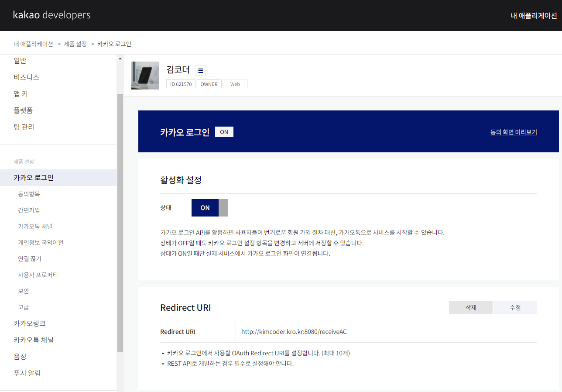This screenshot has height=392, width=562.
Task: Select 카카오 로그인 sidebar item
Action: [58, 178]
